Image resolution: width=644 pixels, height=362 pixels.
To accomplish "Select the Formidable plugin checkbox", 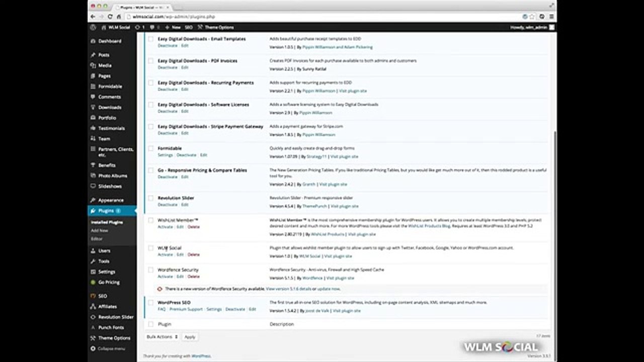I will tap(150, 148).
